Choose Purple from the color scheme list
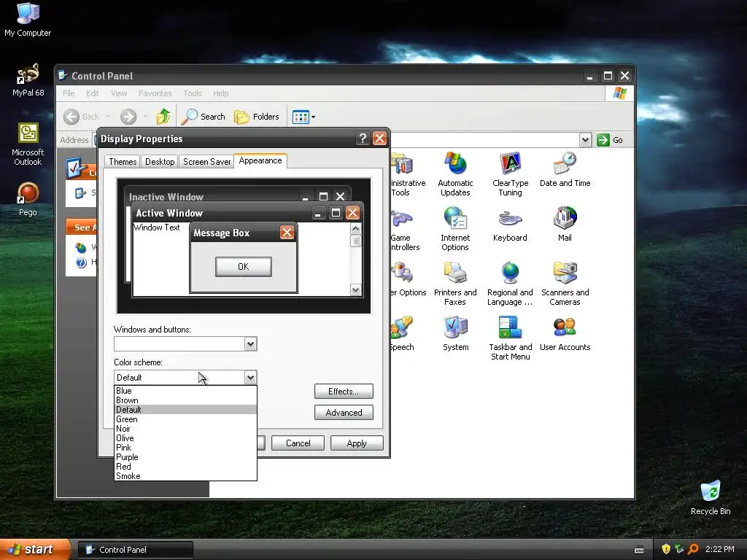Image resolution: width=747 pixels, height=560 pixels. pos(185,457)
